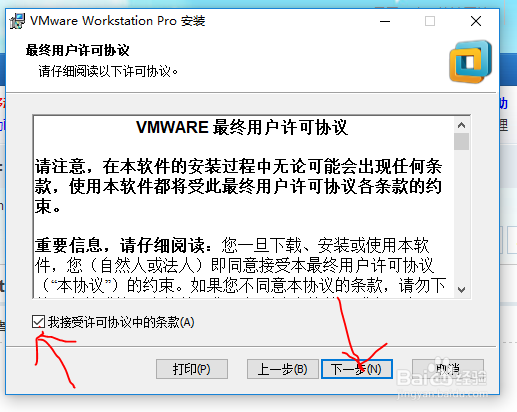The height and width of the screenshot is (412, 517).
Task: Click the 我接受许可协议中的条款(A) label text
Action: point(121,322)
